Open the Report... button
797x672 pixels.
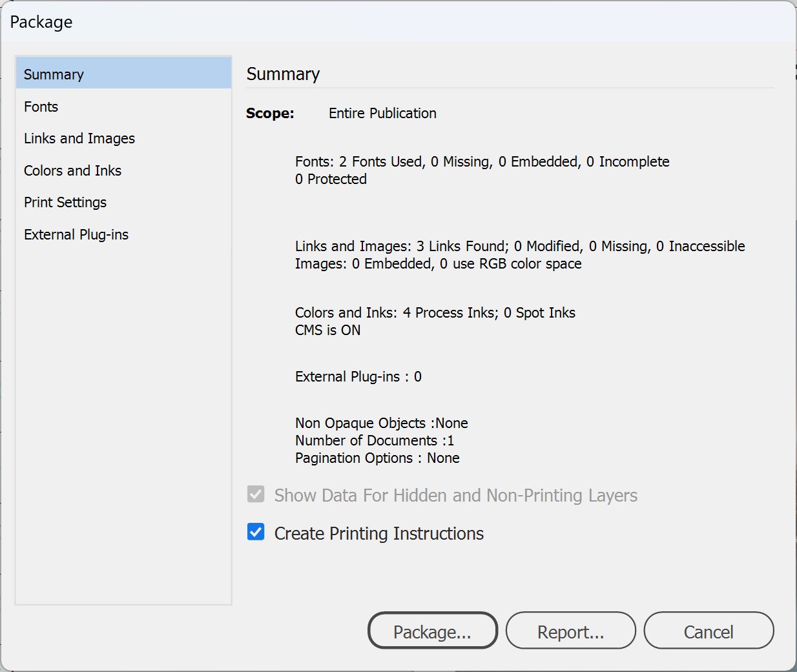click(571, 631)
